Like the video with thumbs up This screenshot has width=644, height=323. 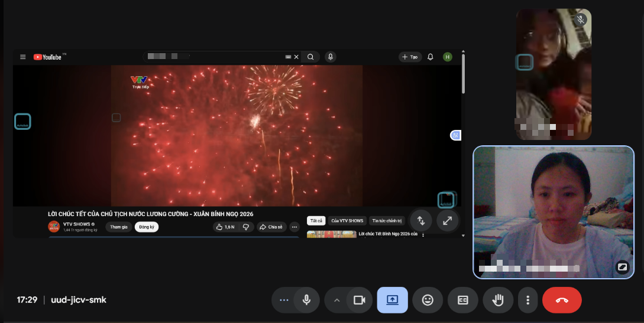click(x=225, y=227)
